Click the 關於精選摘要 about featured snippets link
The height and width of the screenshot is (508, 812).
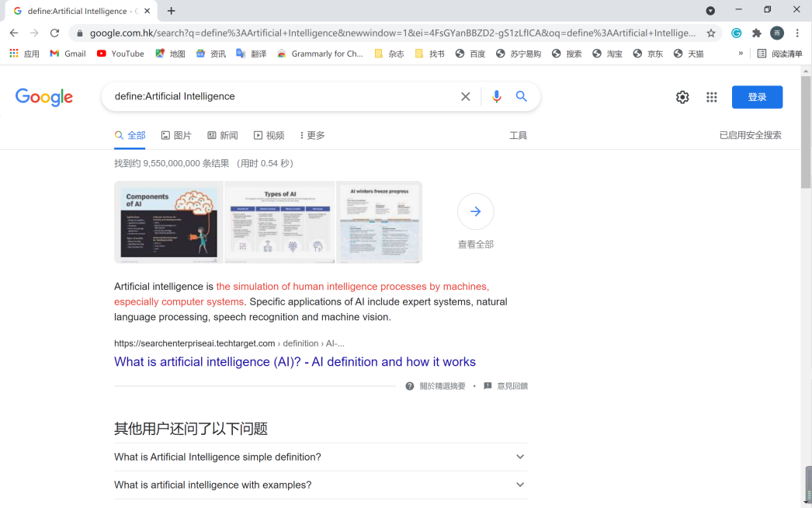tap(435, 386)
